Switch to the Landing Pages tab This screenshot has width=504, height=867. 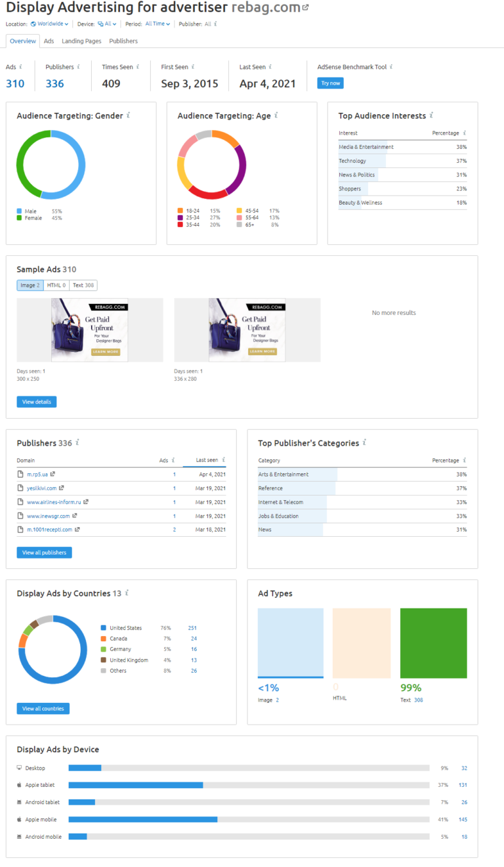[81, 41]
